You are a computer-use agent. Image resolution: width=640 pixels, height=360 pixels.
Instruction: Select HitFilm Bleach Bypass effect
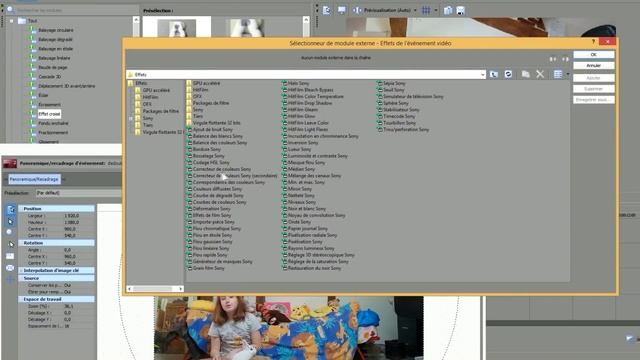[310, 90]
